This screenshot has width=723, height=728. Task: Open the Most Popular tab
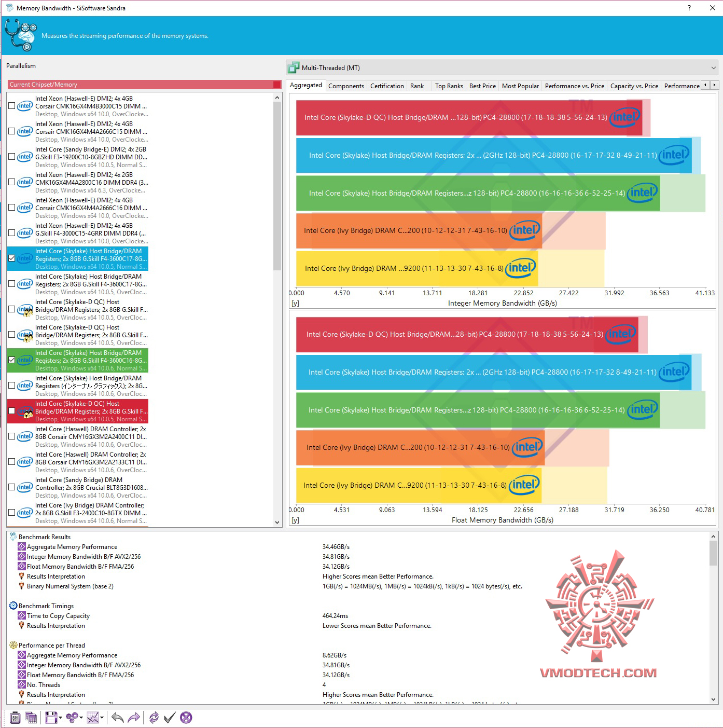pos(520,86)
